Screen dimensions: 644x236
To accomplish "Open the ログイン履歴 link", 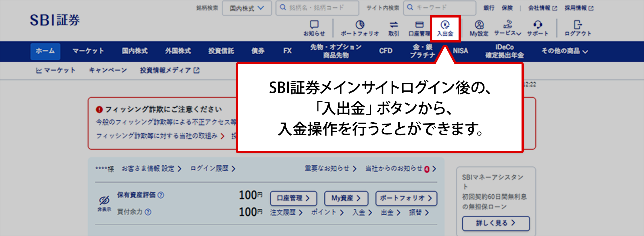I will pos(213,169).
